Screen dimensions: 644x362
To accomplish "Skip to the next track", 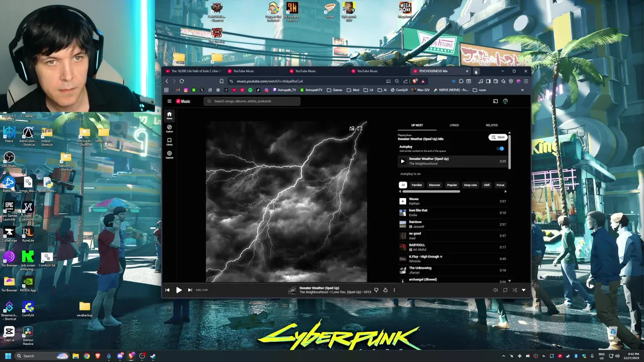I will 190,290.
